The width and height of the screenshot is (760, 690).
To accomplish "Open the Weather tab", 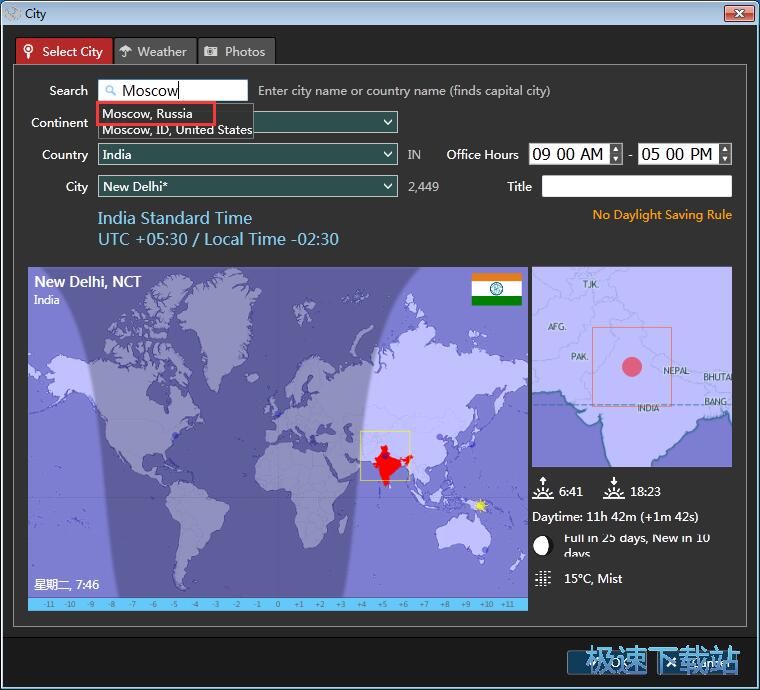I will click(155, 51).
